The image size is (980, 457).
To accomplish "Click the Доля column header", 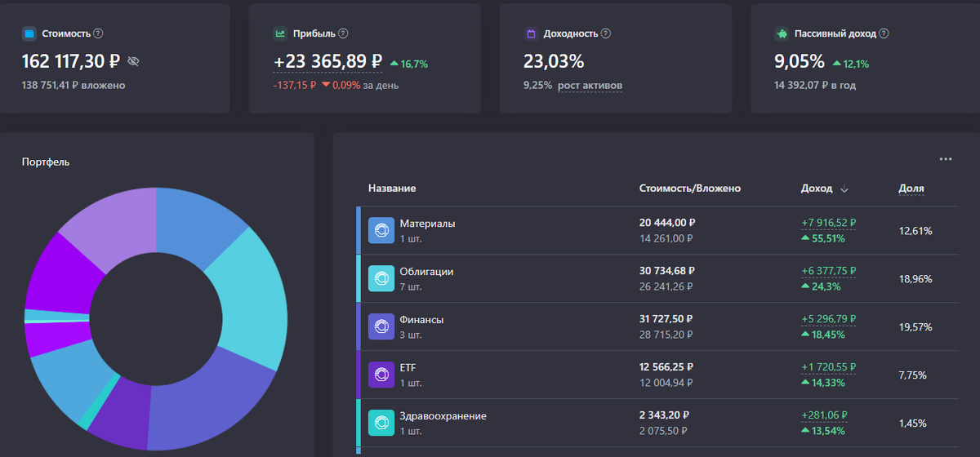I will click(911, 189).
